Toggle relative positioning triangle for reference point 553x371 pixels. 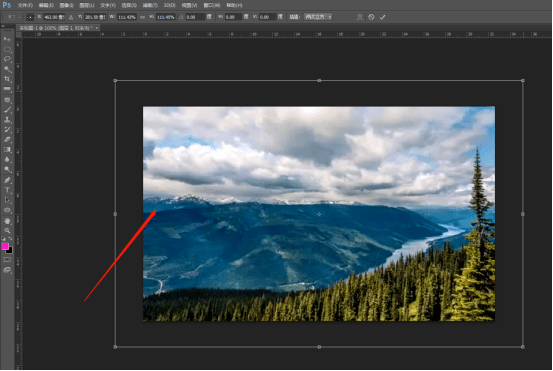(71, 17)
